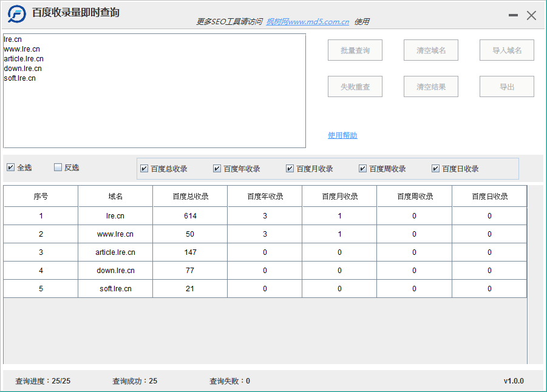
Task: Uncheck the 百度总收录 option
Action: coord(144,169)
